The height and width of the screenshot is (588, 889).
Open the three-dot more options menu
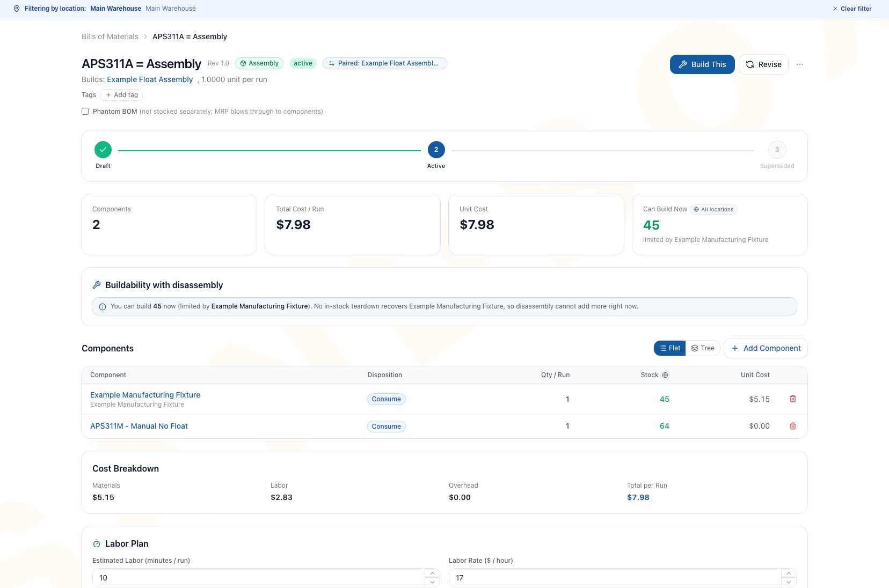pos(800,64)
